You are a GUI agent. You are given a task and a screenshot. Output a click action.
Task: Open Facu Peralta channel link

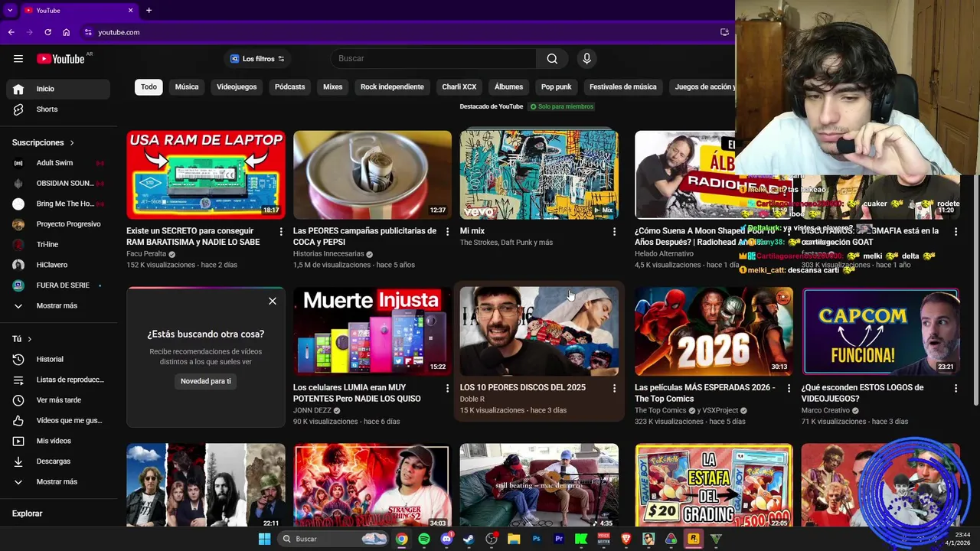click(x=146, y=254)
